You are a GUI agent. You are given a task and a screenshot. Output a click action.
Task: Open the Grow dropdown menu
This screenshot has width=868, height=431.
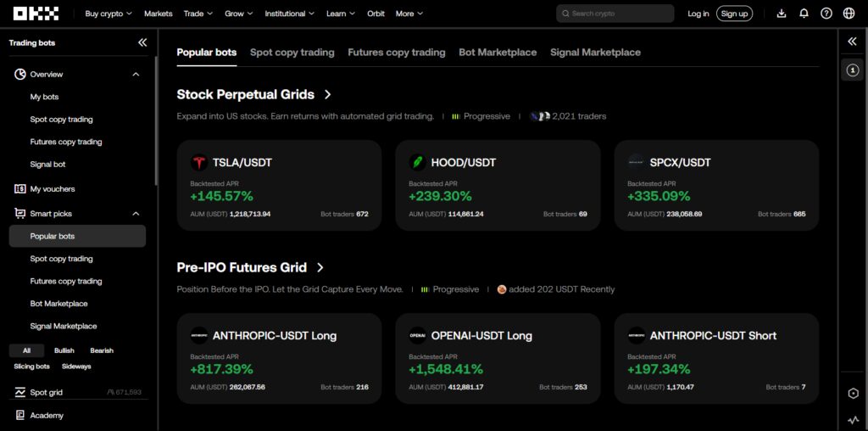(x=238, y=14)
